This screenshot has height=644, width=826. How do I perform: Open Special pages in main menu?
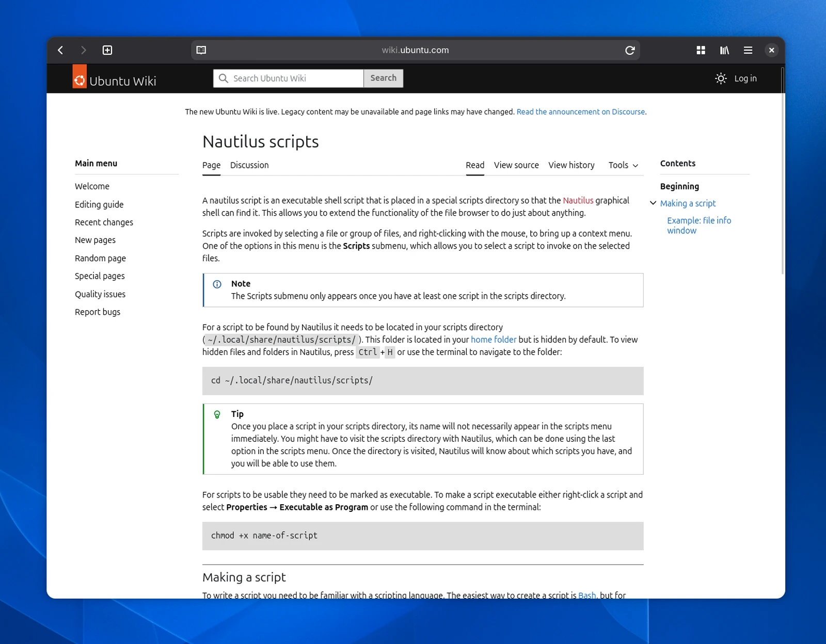click(x=100, y=276)
